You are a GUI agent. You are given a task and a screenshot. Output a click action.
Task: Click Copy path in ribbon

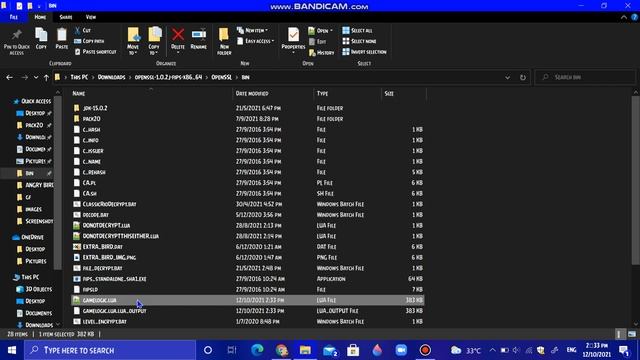(x=89, y=41)
